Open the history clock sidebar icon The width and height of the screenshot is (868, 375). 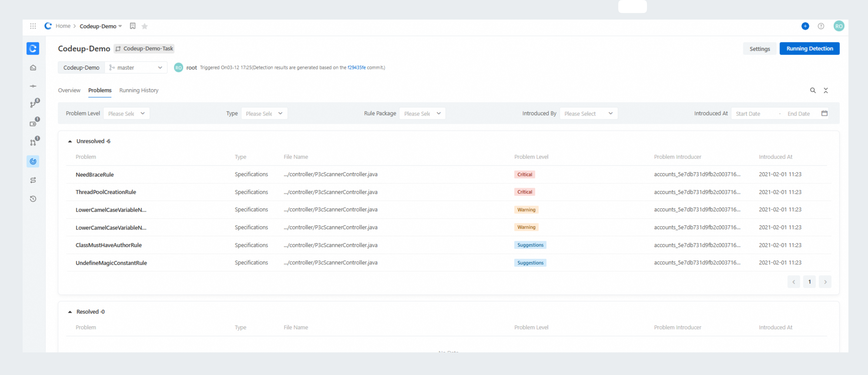pos(33,199)
